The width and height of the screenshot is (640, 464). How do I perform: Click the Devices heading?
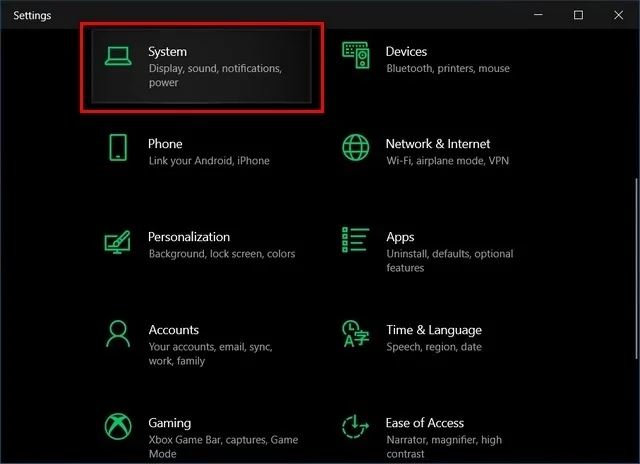(x=406, y=51)
